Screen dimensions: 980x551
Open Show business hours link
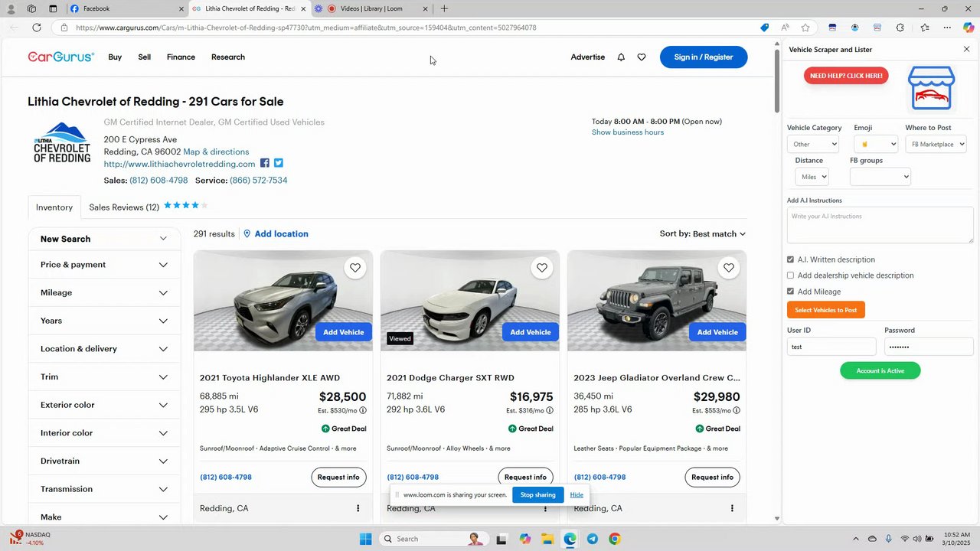pos(628,132)
